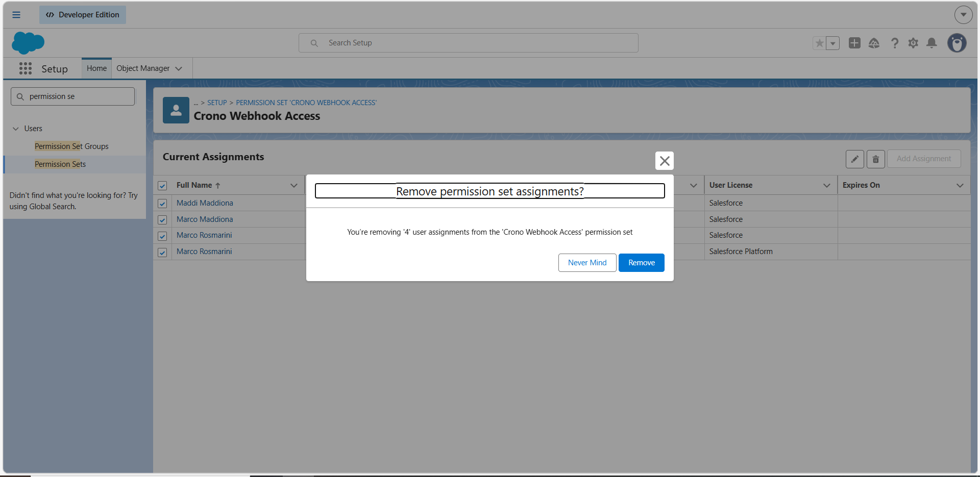980x477 pixels.
Task: Expand the breadcrumb ellipsis
Action: click(x=196, y=103)
